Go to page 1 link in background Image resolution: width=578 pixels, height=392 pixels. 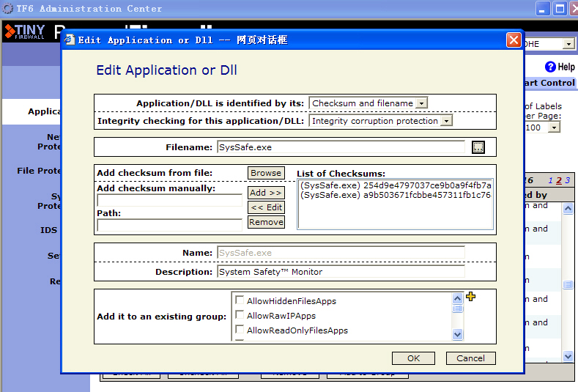[550, 180]
